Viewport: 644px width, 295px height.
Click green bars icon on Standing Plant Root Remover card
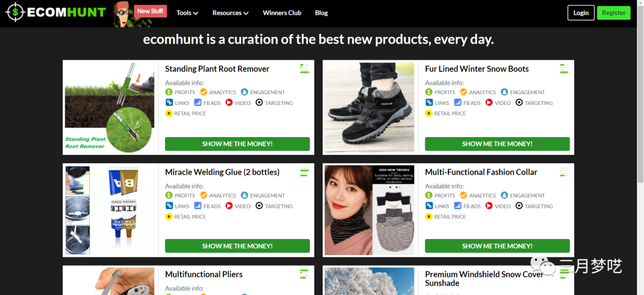pyautogui.click(x=304, y=69)
